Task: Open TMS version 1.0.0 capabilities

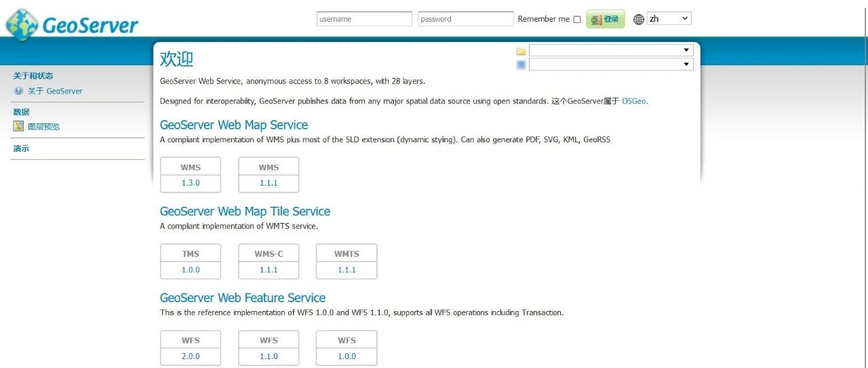Action: (x=191, y=270)
